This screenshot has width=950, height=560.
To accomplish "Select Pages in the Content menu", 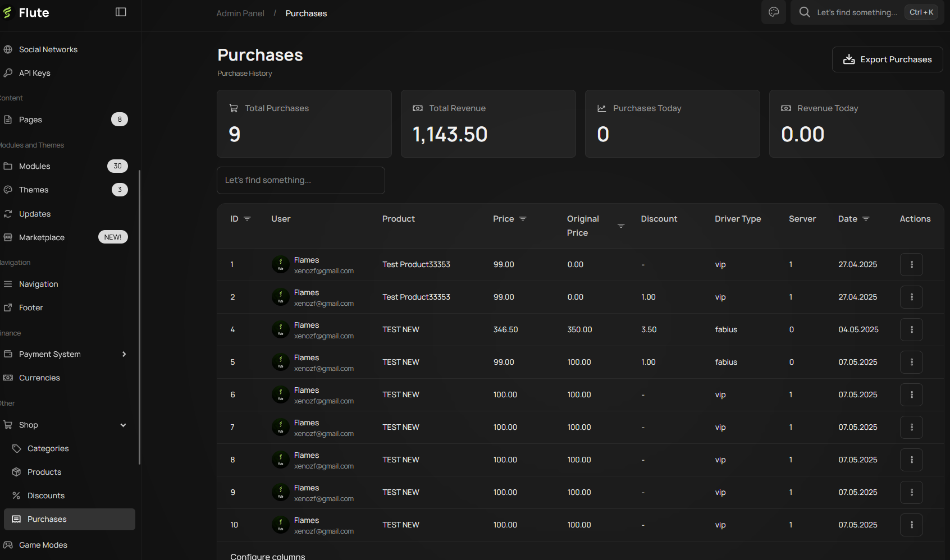I will [x=30, y=119].
